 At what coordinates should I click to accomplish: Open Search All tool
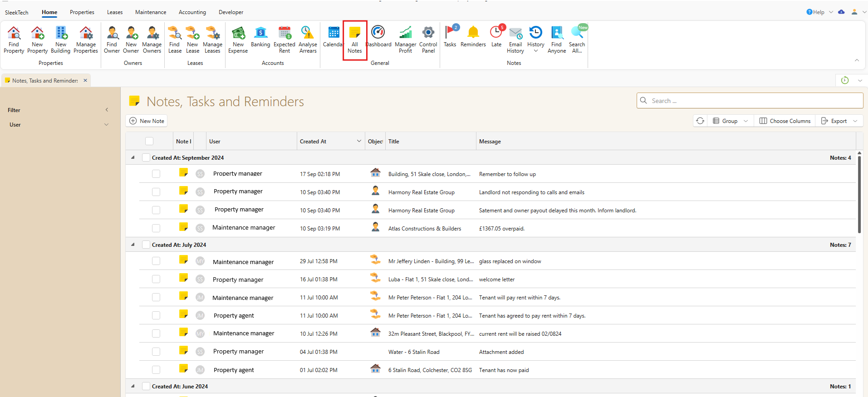pos(578,39)
